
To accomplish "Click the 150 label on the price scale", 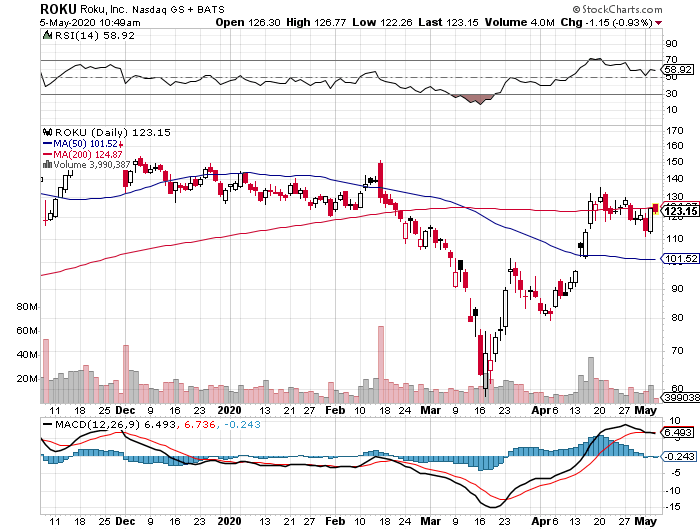I will tap(674, 162).
